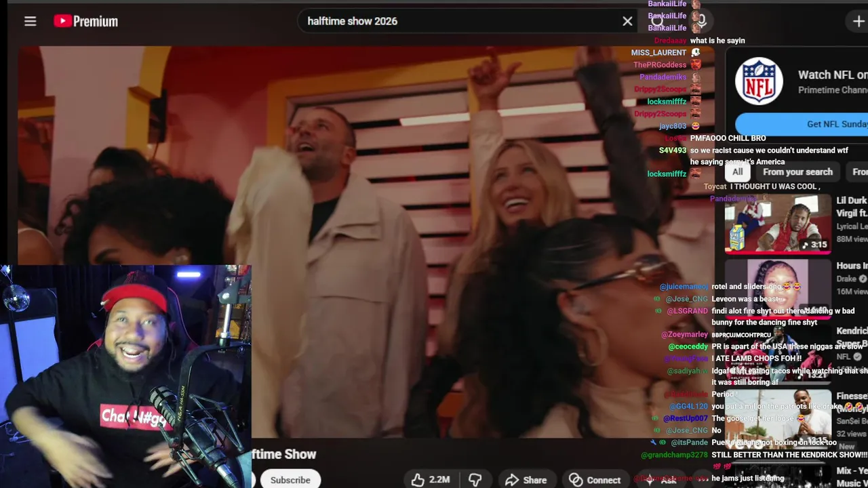
Task: Open the YouTube hamburger guide menu
Action: (x=30, y=21)
